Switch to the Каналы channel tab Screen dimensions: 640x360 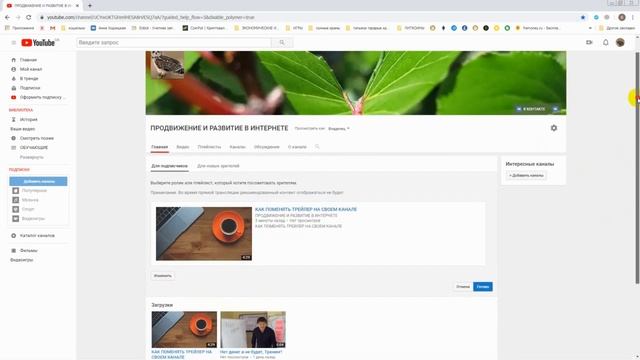click(237, 147)
